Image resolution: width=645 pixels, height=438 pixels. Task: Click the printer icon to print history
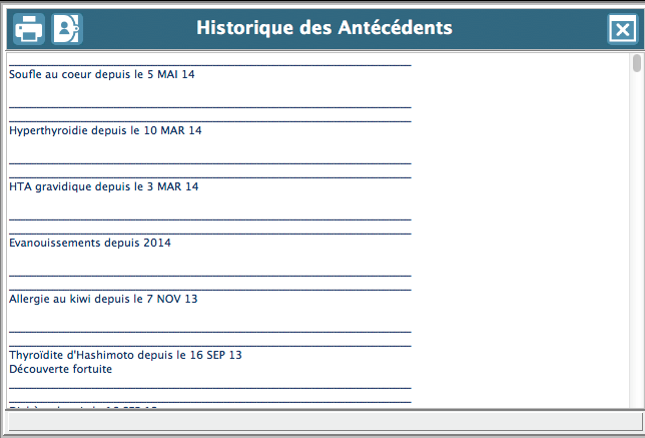[x=28, y=29]
